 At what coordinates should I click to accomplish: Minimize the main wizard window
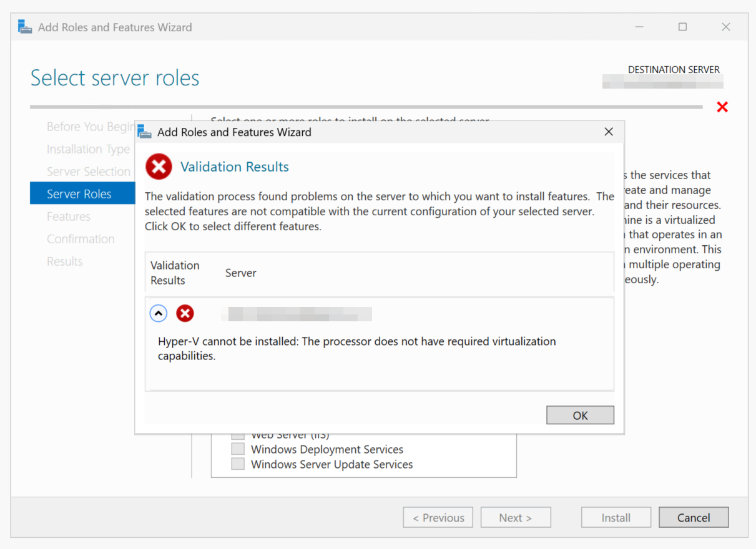coord(639,27)
